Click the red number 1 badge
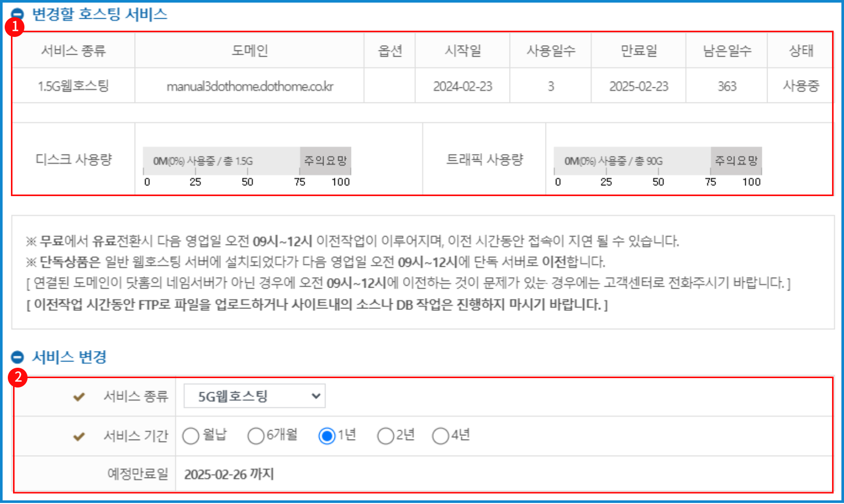The width and height of the screenshot is (844, 504). pos(15,27)
